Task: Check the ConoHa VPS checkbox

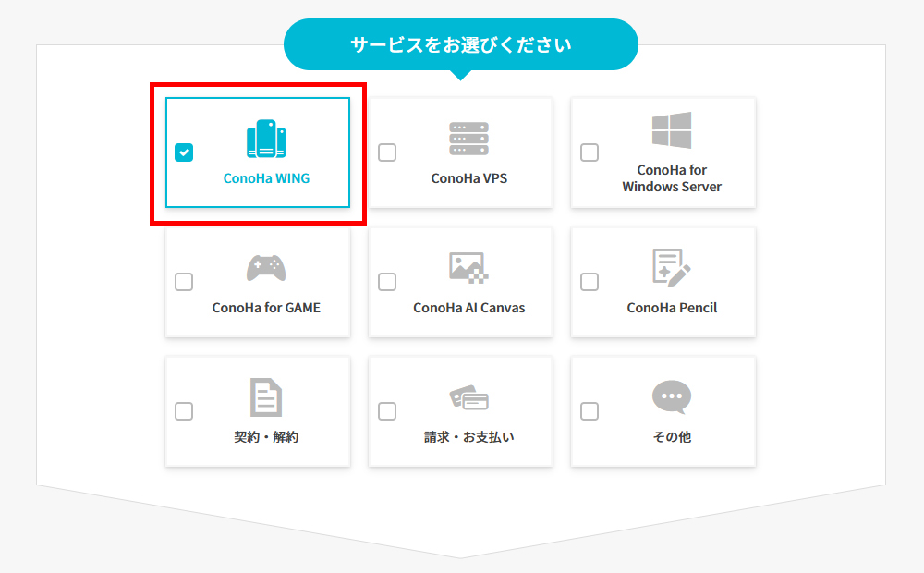Action: (387, 152)
